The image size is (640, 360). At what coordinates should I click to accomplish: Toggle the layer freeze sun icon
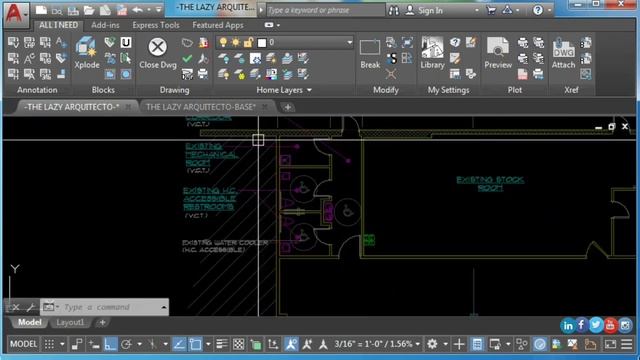[236, 42]
